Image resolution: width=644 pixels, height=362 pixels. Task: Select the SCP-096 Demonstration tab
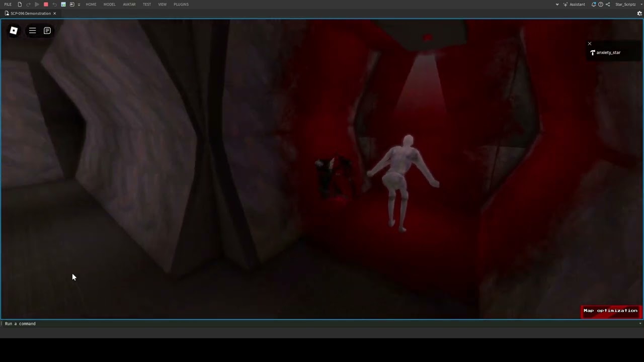point(30,14)
